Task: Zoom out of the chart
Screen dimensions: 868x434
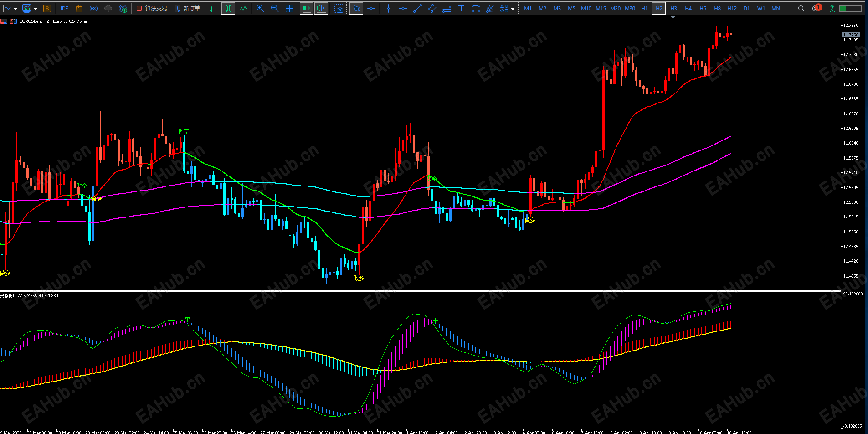Action: coord(275,8)
